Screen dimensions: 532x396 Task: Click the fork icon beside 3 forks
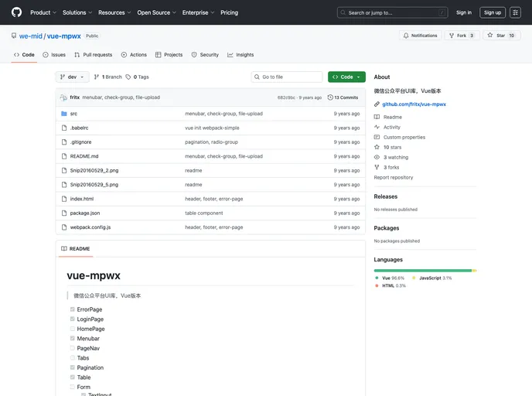coord(377,167)
